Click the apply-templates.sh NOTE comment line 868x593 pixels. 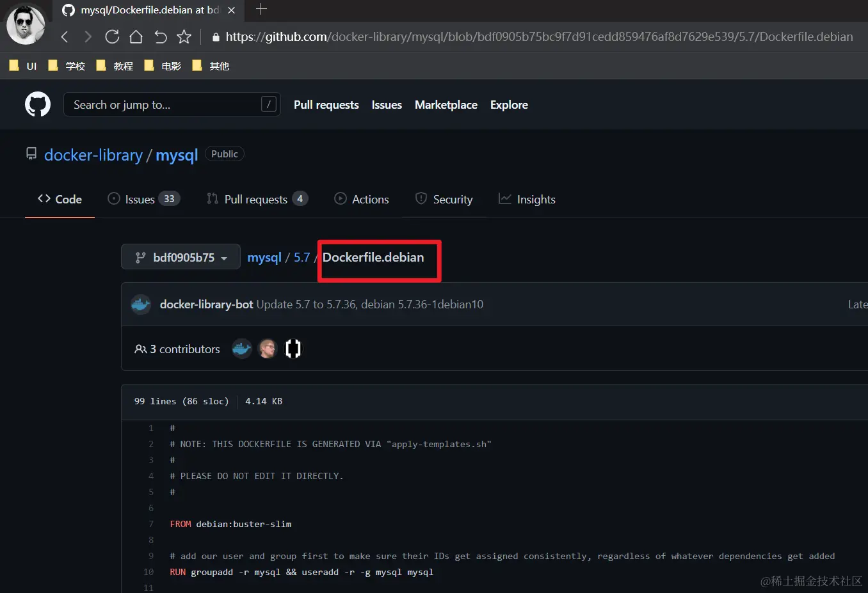[330, 444]
